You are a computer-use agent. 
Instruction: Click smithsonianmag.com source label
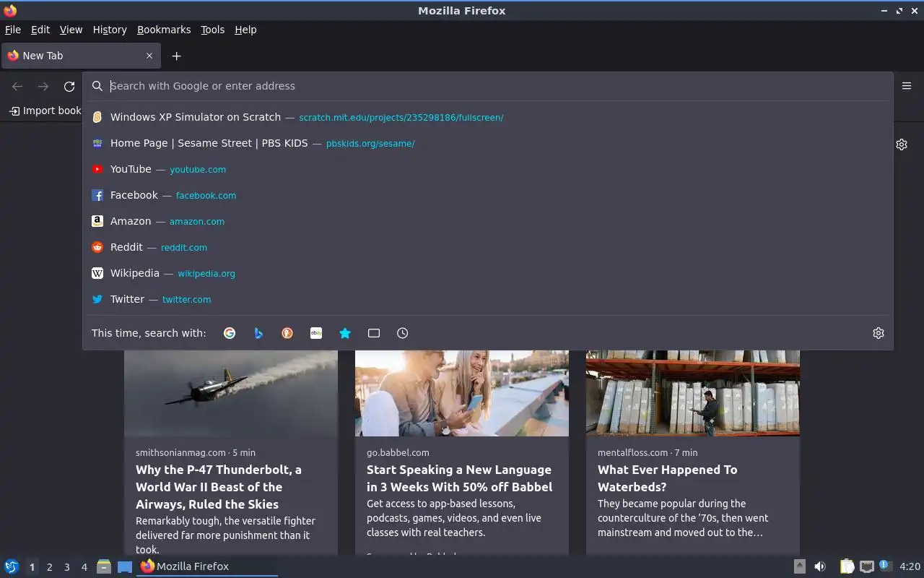pyautogui.click(x=180, y=452)
